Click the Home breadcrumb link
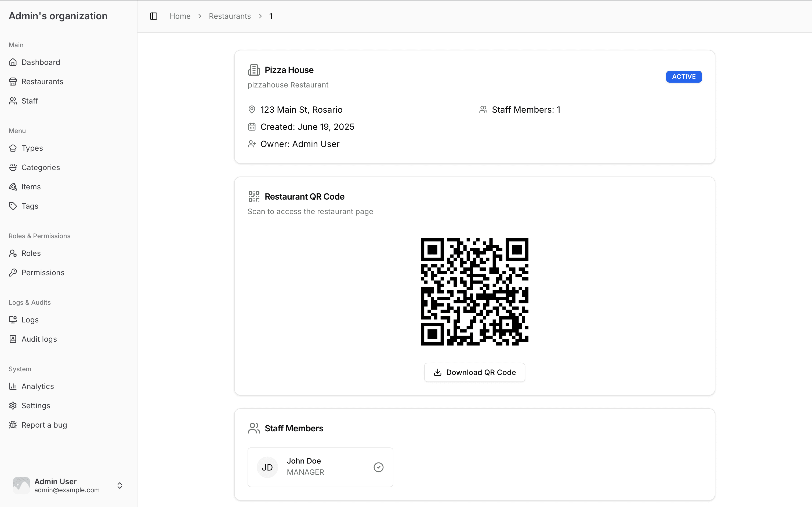 point(180,16)
